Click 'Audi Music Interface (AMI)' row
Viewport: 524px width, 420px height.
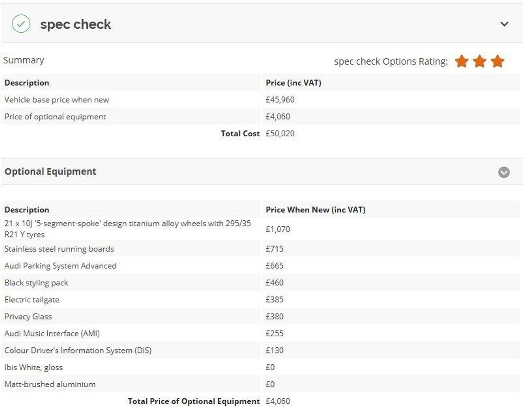pos(261,333)
